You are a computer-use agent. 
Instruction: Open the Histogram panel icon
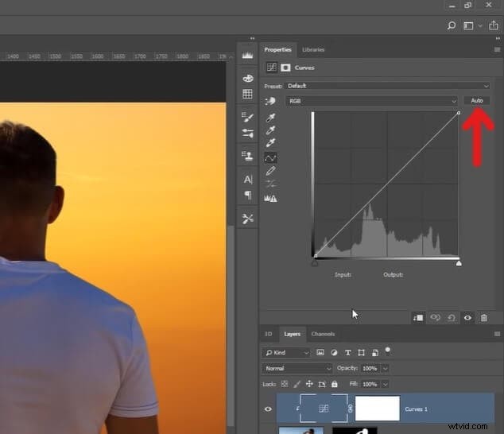[247, 56]
